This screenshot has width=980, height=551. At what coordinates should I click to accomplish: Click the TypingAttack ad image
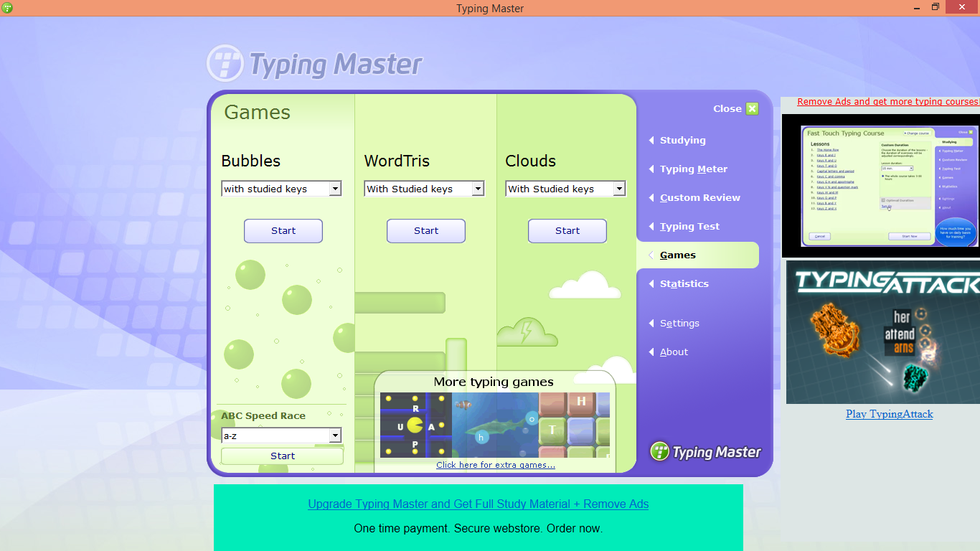(883, 332)
